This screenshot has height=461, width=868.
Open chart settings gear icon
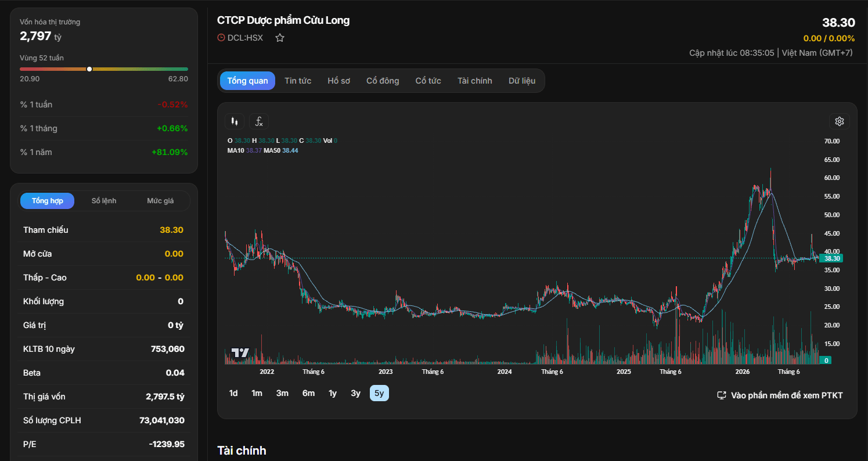[x=839, y=121]
